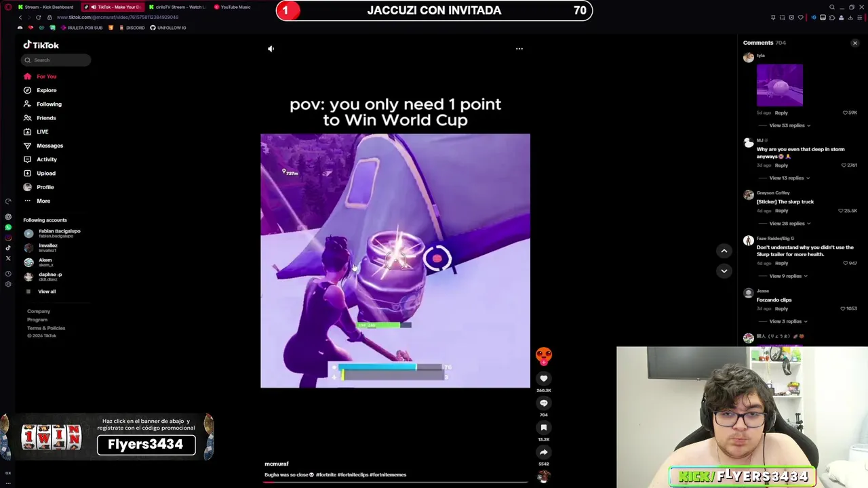
Task: Expand View 13 replies
Action: click(x=789, y=178)
